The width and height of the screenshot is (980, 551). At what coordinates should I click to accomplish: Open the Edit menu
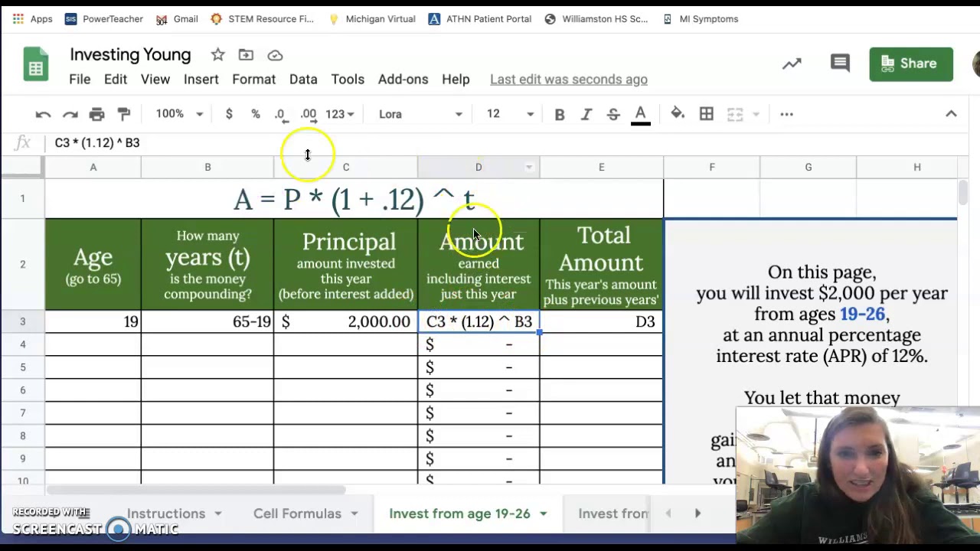pyautogui.click(x=116, y=80)
